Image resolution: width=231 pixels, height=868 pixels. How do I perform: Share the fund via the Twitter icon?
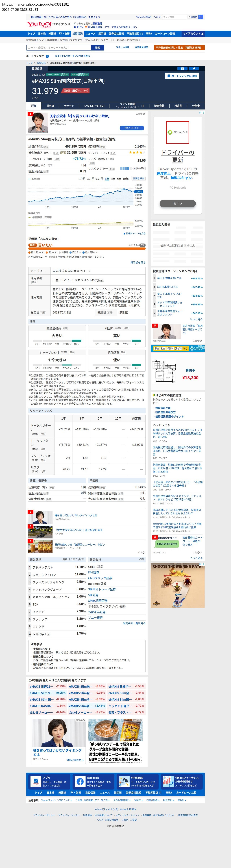coord(194,68)
